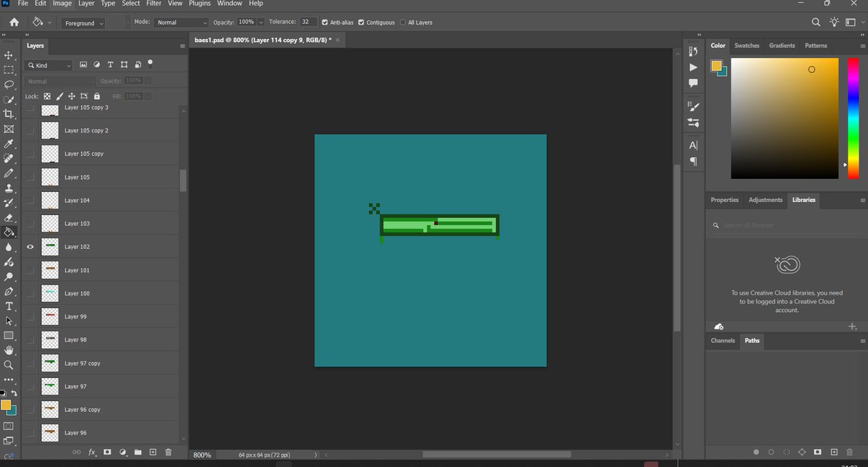Select the Path Selection tool
Screen dimensions: 868x467
pos(9,321)
